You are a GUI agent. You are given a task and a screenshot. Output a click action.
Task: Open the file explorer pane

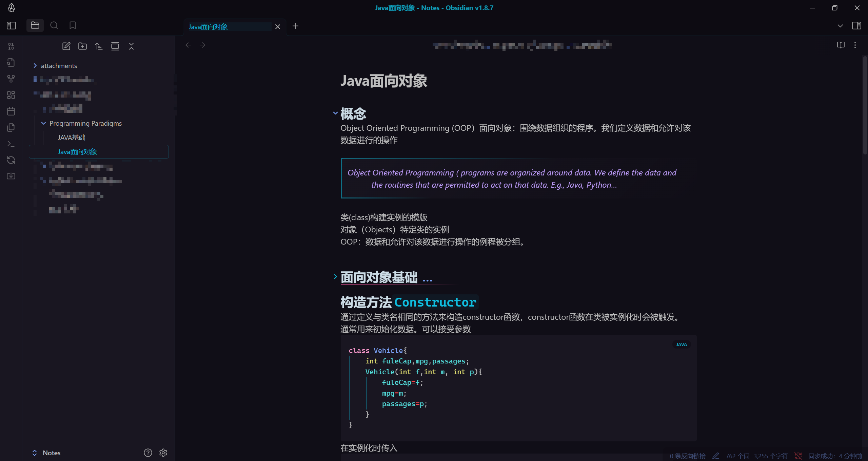[x=35, y=25]
